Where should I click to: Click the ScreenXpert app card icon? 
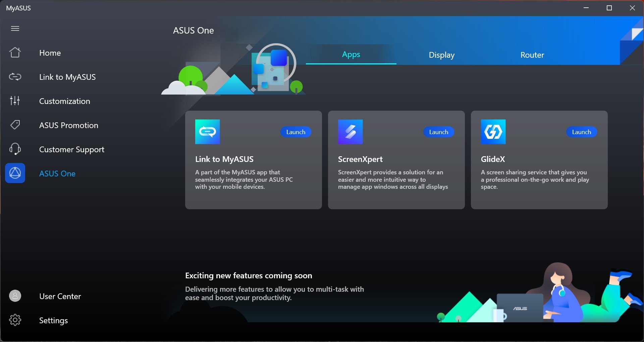point(351,132)
